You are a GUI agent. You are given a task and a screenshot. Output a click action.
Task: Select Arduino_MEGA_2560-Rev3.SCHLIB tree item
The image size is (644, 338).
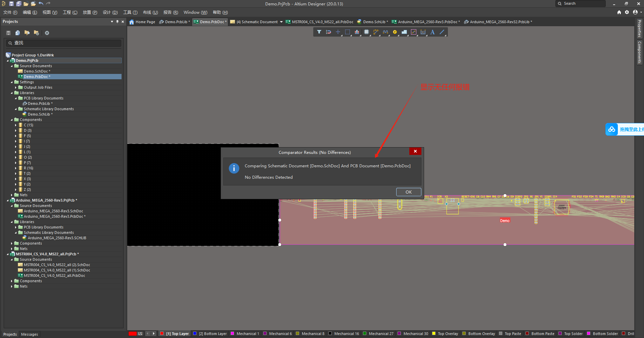pyautogui.click(x=57, y=238)
